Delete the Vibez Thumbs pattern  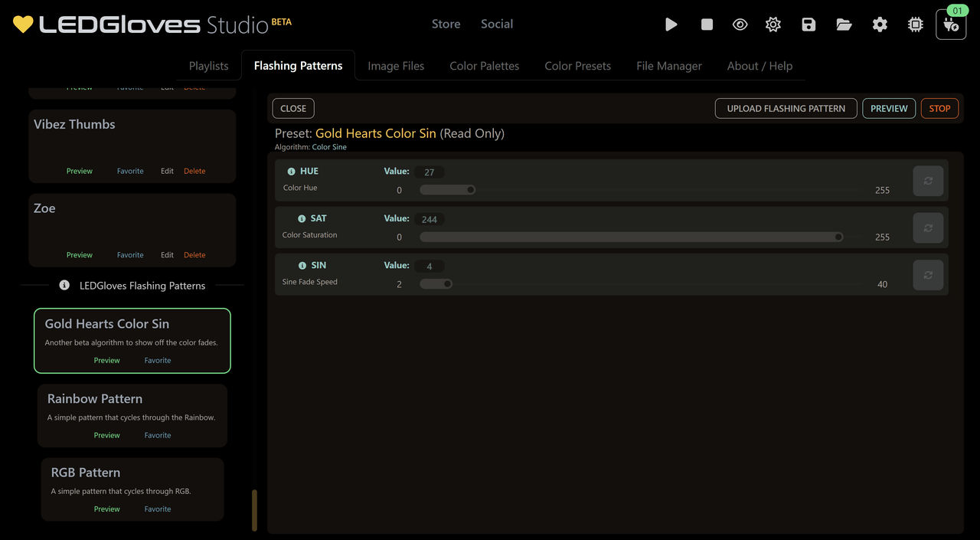click(194, 171)
